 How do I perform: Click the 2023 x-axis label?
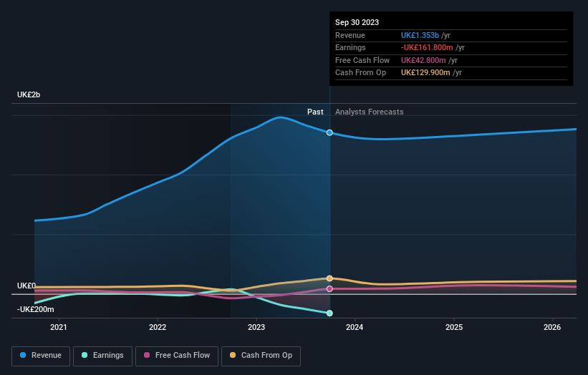point(256,328)
